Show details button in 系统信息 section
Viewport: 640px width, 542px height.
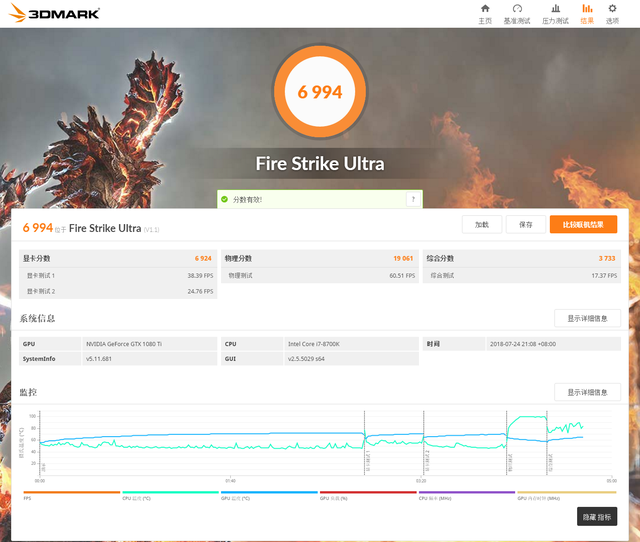click(587, 318)
